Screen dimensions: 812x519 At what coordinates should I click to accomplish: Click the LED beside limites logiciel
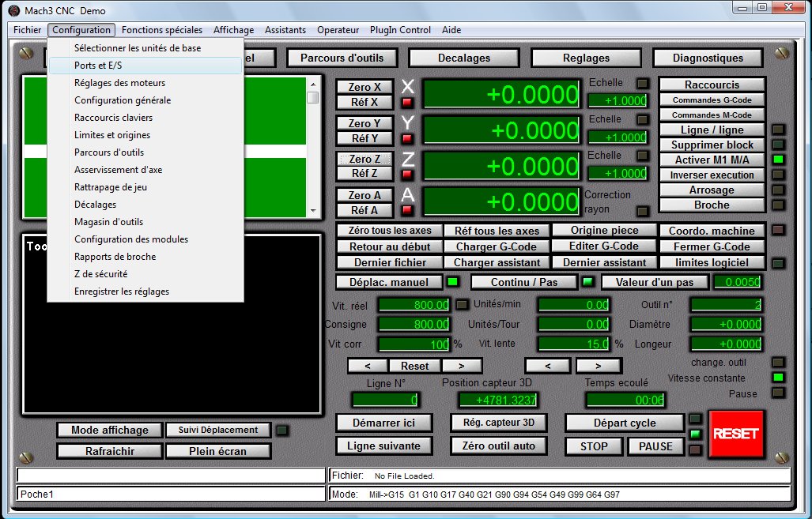[x=778, y=263]
